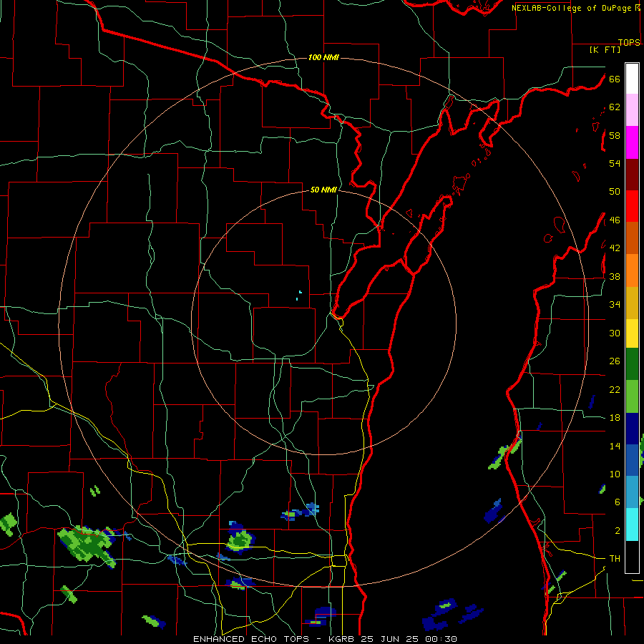This screenshot has height=644, width=644.
Task: Select the dark red legend swatch
Action: (632, 175)
